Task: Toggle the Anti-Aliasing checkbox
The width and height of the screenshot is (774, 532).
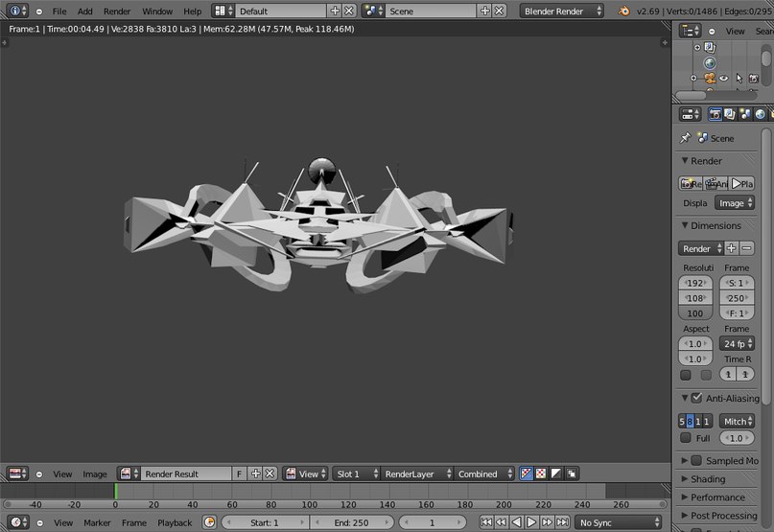Action: tap(696, 398)
